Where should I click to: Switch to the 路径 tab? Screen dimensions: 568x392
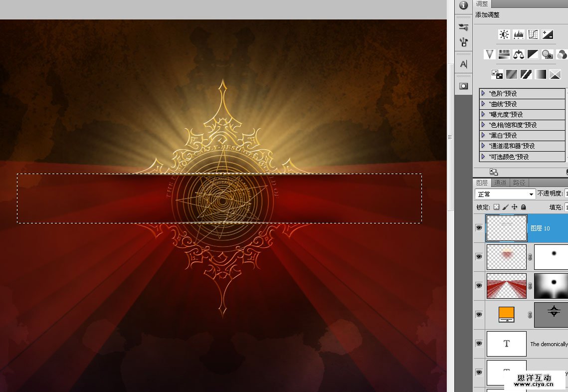click(519, 183)
